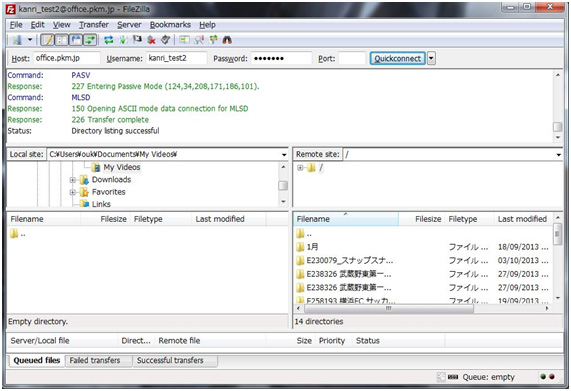Click the Password input field
The image size is (571, 391).
pyautogui.click(x=281, y=58)
